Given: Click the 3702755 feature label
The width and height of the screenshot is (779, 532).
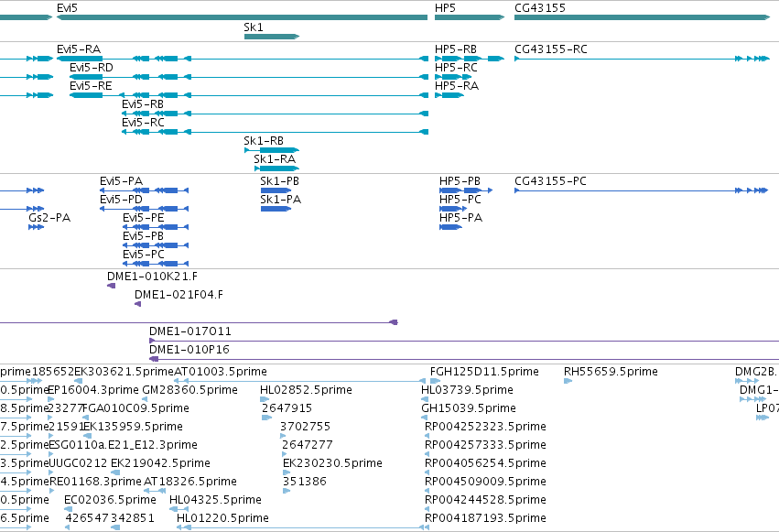Looking at the screenshot, I should pos(306,427).
